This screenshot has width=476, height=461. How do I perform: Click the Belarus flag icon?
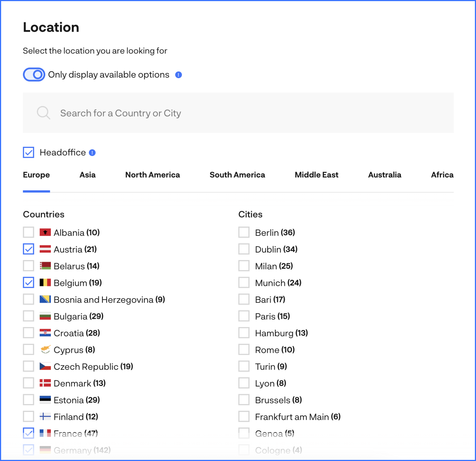(x=45, y=266)
